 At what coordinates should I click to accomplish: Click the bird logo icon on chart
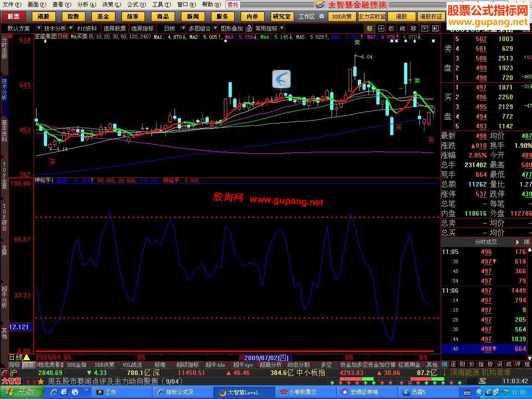pyautogui.click(x=281, y=79)
